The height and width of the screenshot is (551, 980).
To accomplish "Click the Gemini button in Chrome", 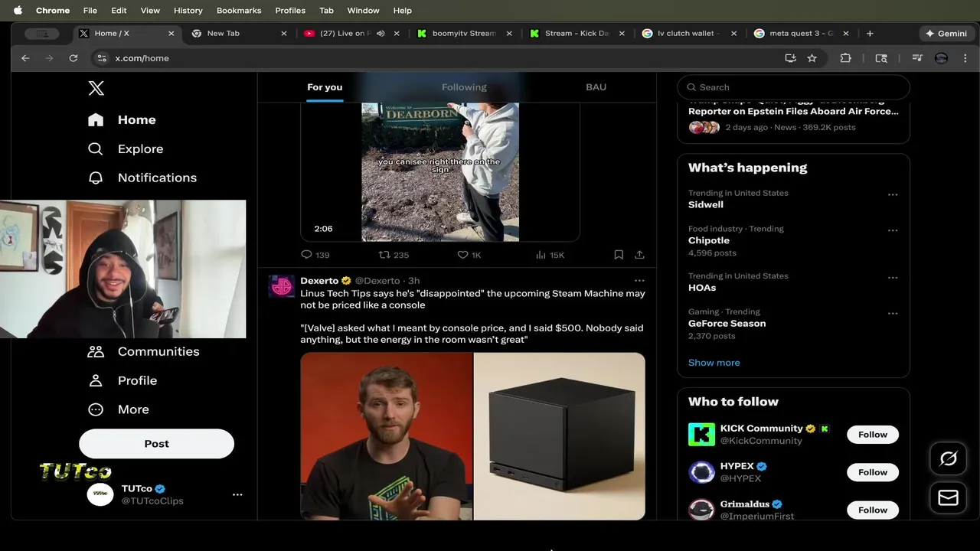I will tap(946, 34).
